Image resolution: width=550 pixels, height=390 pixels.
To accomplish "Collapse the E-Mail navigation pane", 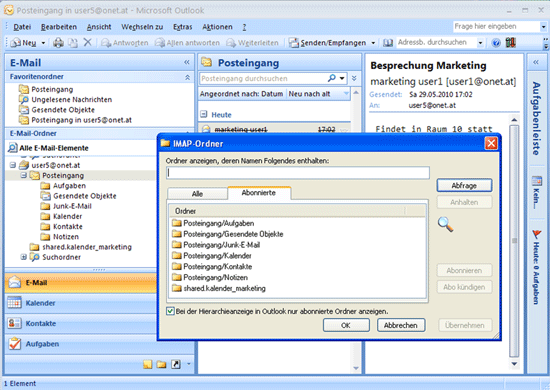I will point(187,62).
